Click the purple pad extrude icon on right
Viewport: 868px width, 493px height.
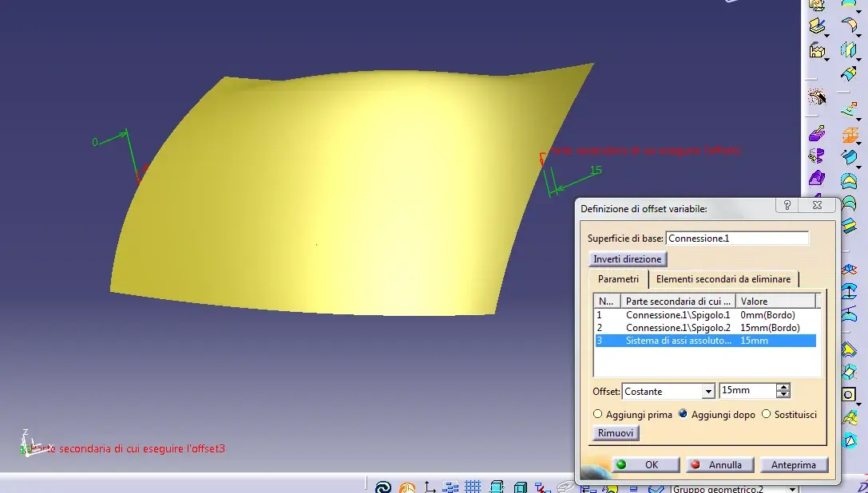817,133
